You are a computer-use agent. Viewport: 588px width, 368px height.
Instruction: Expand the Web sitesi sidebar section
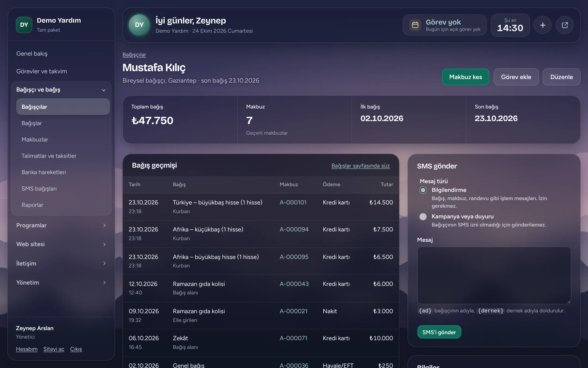coord(61,244)
